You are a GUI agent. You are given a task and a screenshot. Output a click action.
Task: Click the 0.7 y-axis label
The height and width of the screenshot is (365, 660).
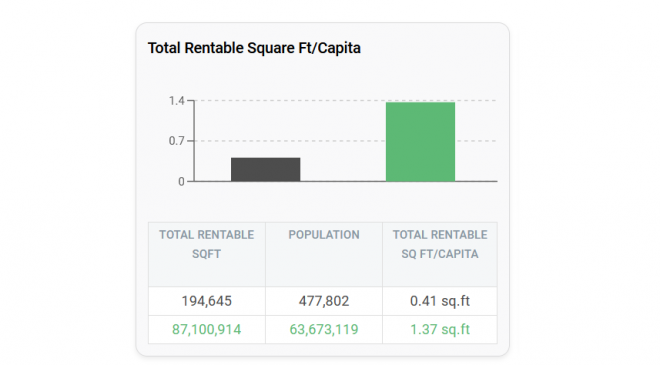click(x=176, y=141)
